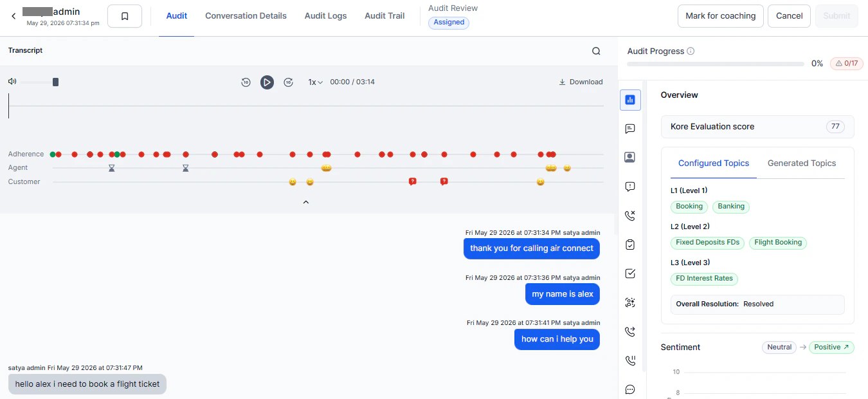
Task: Open the missed call sidebar icon
Action: tap(630, 216)
